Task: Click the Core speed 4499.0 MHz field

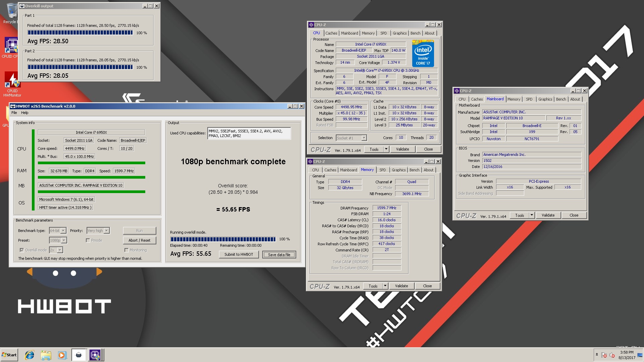Action: (x=75, y=148)
